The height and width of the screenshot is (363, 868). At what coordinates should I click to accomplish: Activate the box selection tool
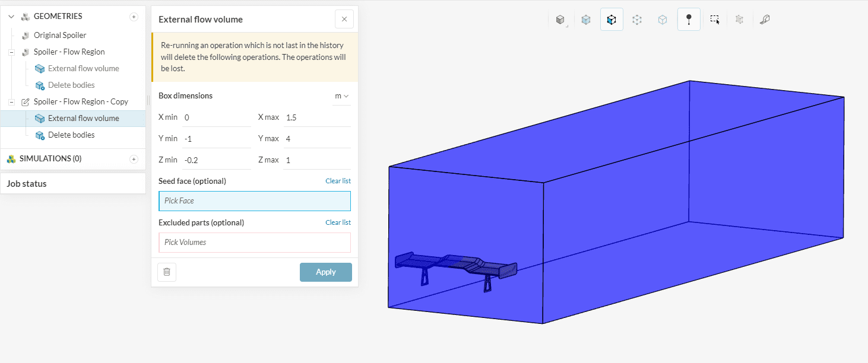coord(715,20)
